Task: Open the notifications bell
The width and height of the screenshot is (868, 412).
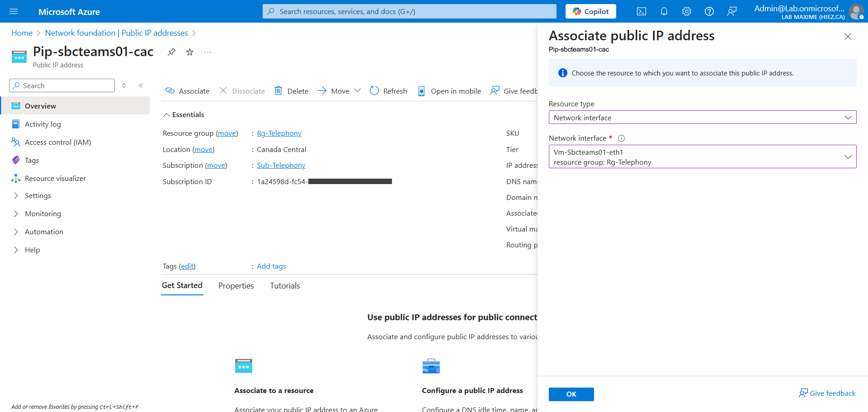Action: coord(664,12)
